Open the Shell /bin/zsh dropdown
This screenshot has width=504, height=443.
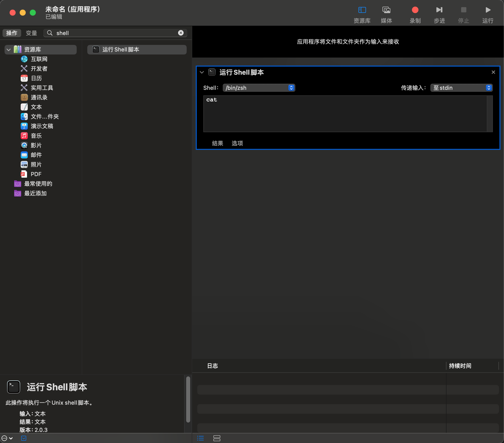259,88
